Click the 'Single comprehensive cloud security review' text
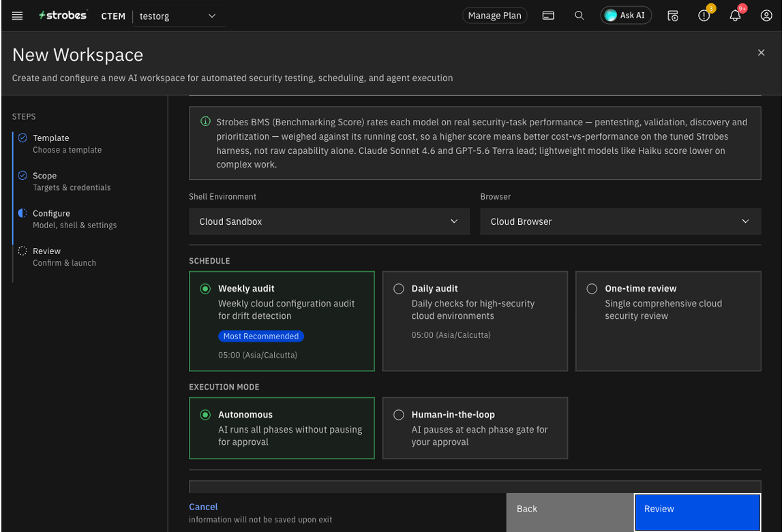784x532 pixels. pos(663,310)
